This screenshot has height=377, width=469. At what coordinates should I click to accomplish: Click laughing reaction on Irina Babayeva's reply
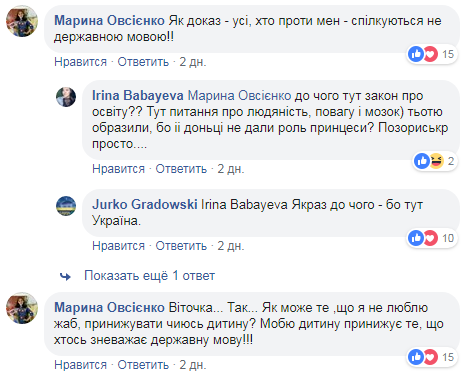(437, 161)
